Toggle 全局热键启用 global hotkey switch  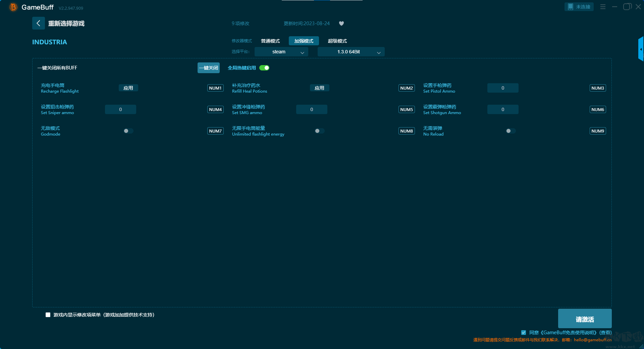(264, 68)
